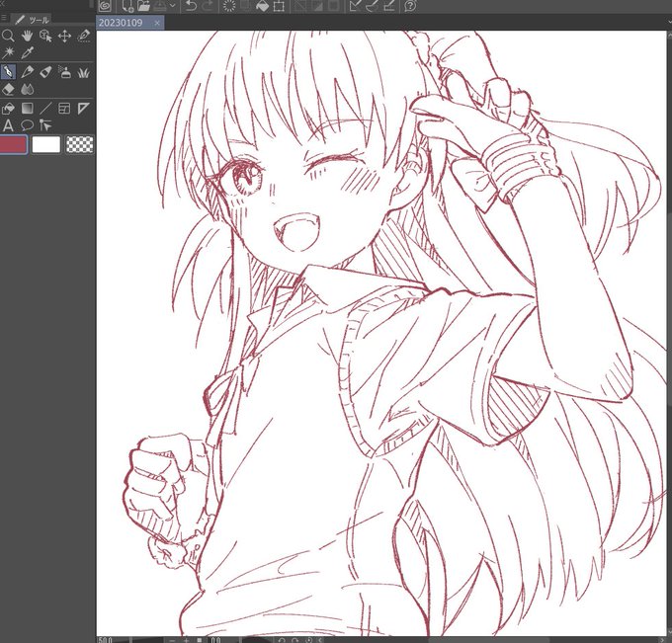Image resolution: width=672 pixels, height=643 pixels.
Task: Click the rotate right icon in status bar
Action: (x=295, y=640)
